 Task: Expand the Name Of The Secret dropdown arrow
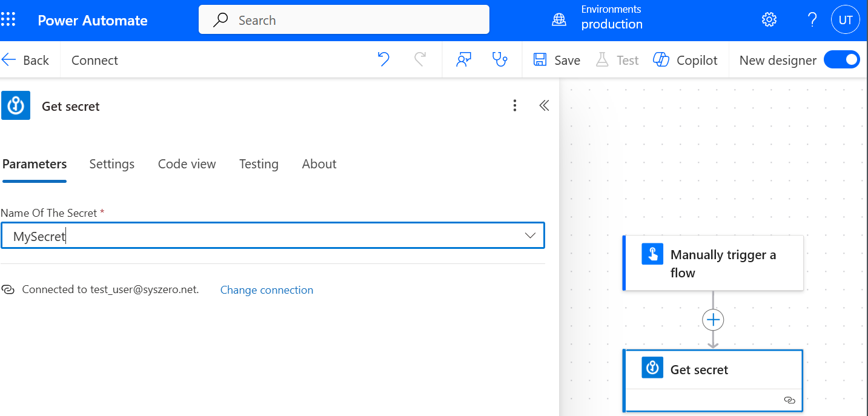(x=530, y=236)
